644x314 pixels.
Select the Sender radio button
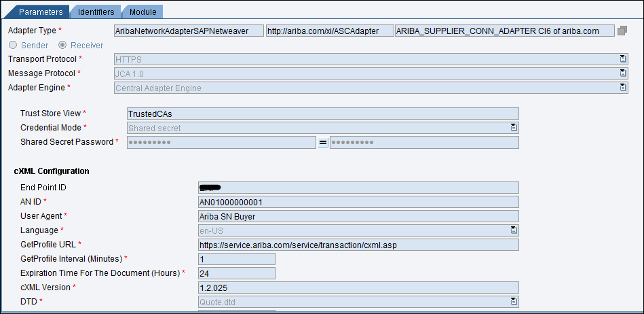[x=13, y=45]
